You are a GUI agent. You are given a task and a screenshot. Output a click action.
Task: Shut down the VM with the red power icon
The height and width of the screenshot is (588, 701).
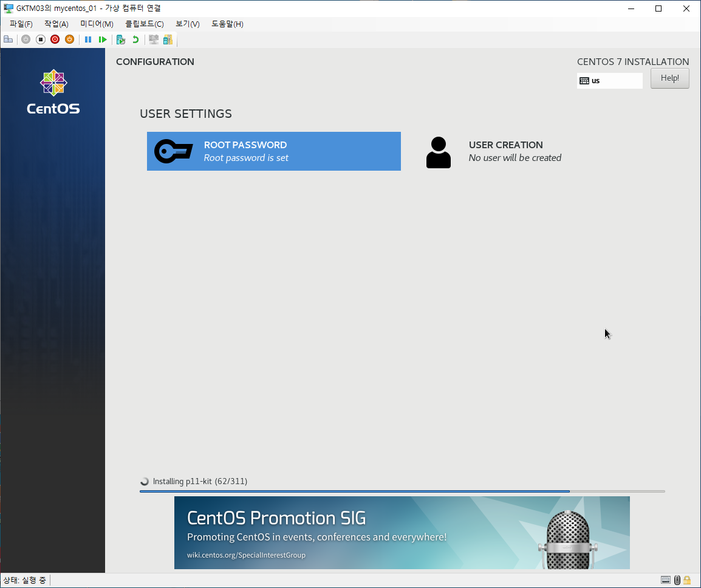tap(55, 39)
